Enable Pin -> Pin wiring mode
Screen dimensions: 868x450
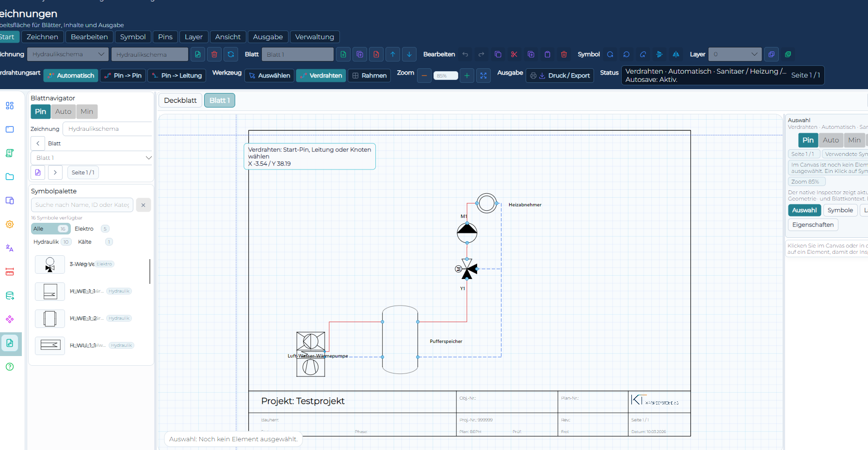[x=123, y=76]
